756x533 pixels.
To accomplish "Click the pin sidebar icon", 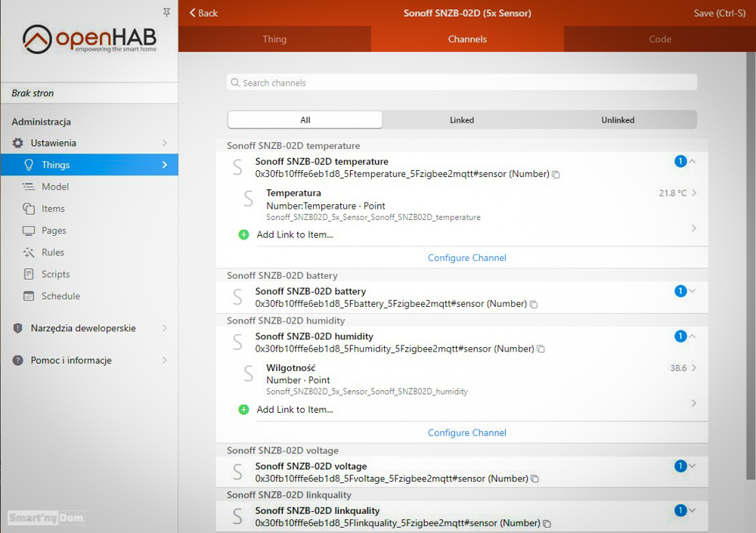I will (167, 13).
